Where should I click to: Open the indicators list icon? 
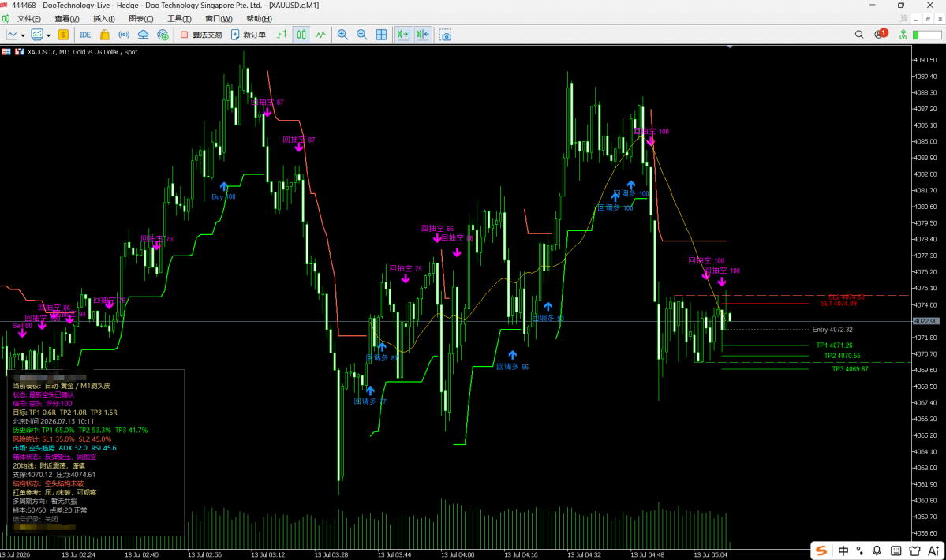point(37,35)
